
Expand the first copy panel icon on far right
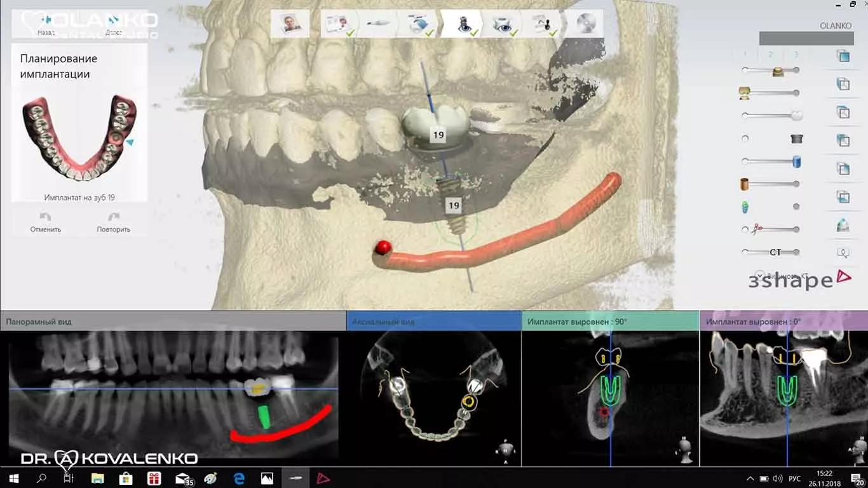(x=844, y=57)
